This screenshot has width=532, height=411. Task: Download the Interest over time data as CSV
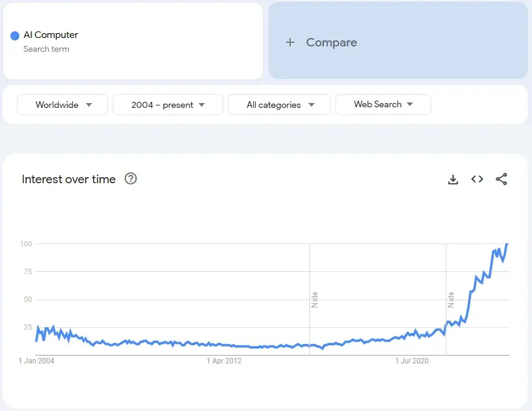453,179
